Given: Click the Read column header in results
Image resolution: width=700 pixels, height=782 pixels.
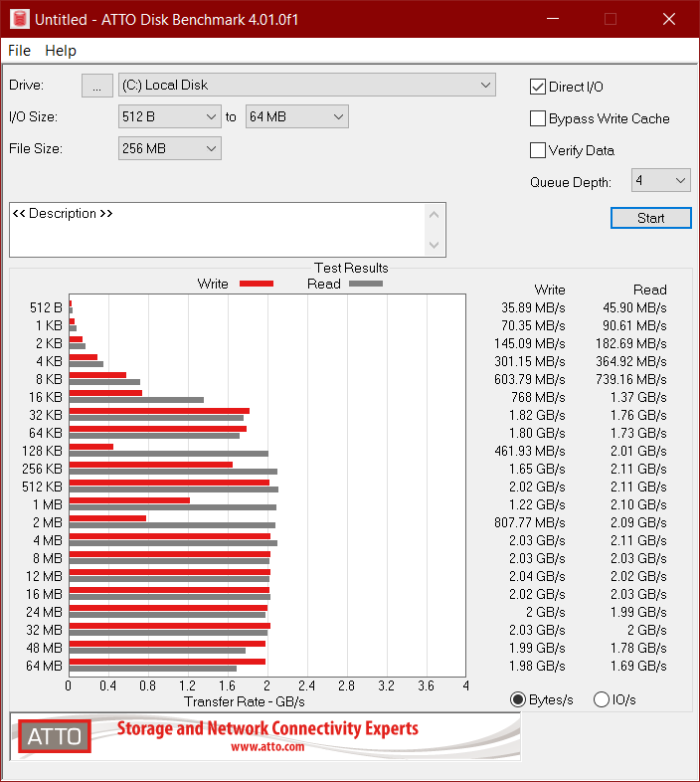Looking at the screenshot, I should tap(649, 290).
